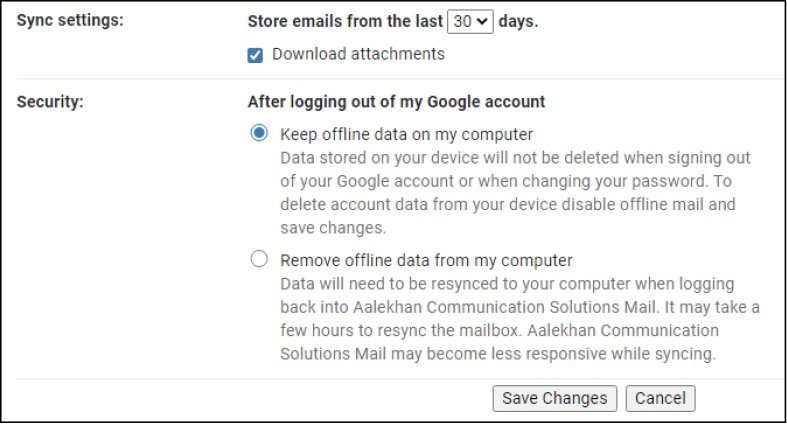This screenshot has height=424, width=787.
Task: Click the 'Store emails from the last' text
Action: (344, 21)
